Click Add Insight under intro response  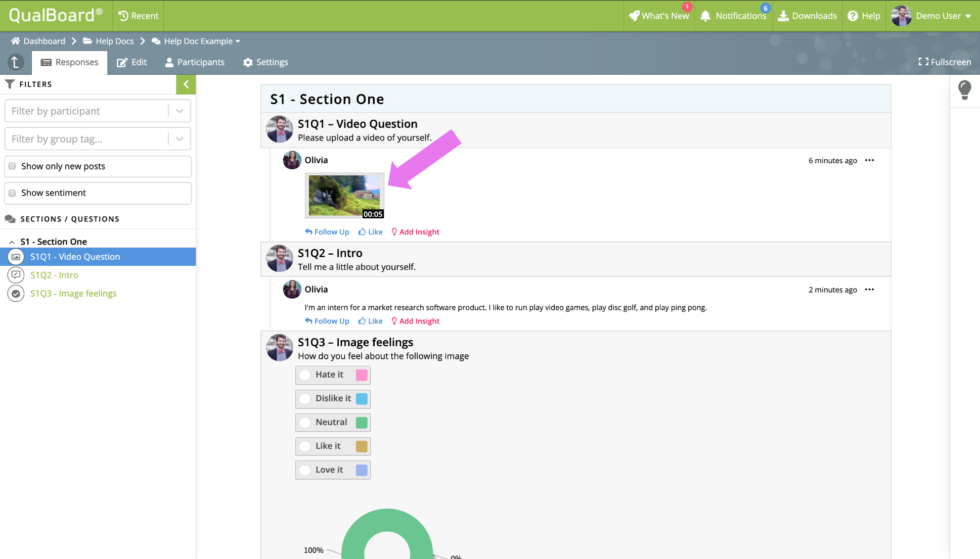pyautogui.click(x=415, y=321)
